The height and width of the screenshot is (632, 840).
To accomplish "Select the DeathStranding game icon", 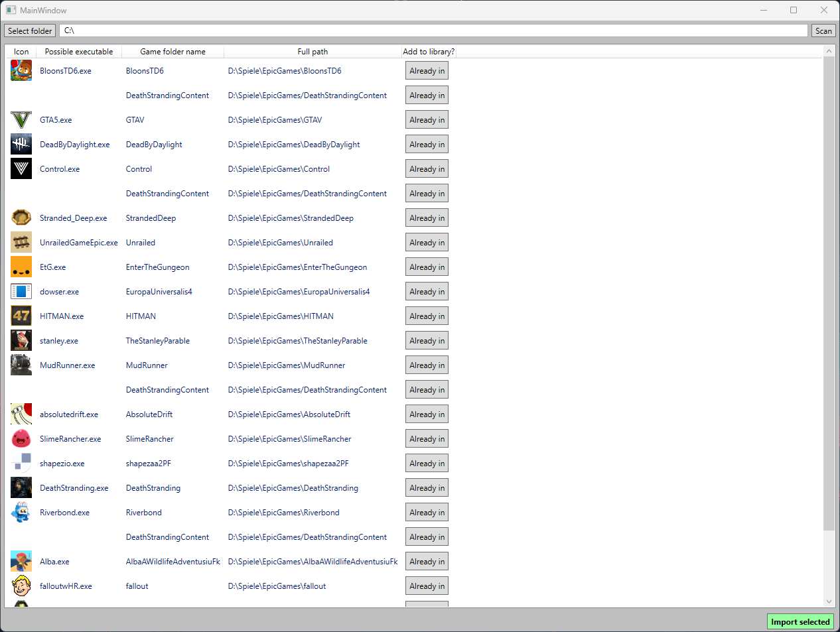I will [x=21, y=487].
